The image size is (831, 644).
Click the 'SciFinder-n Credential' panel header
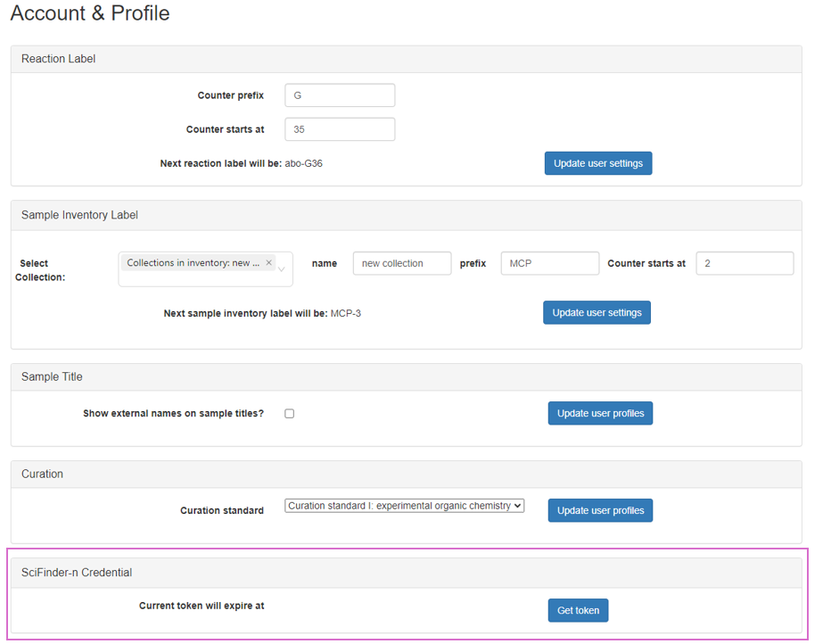[x=77, y=572]
